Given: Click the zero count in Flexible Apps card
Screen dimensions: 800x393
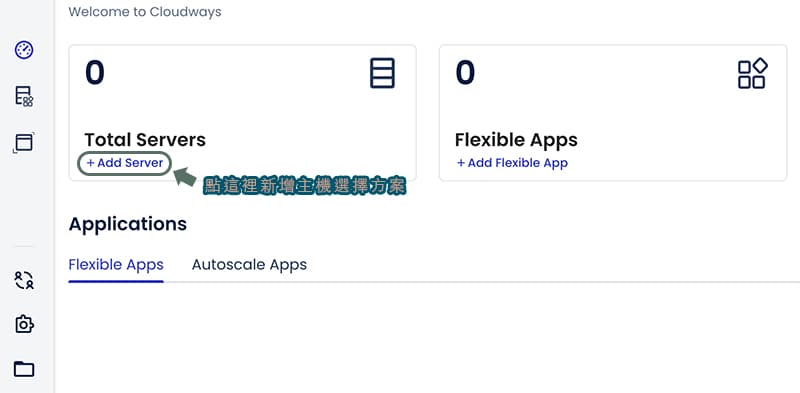Looking at the screenshot, I should pyautogui.click(x=465, y=72).
